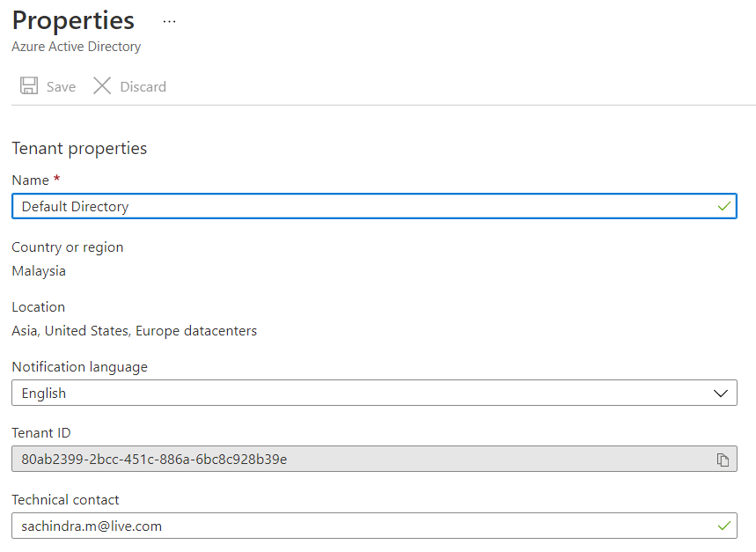Click the green checkmark in Name field
The width and height of the screenshot is (756, 552).
[723, 207]
